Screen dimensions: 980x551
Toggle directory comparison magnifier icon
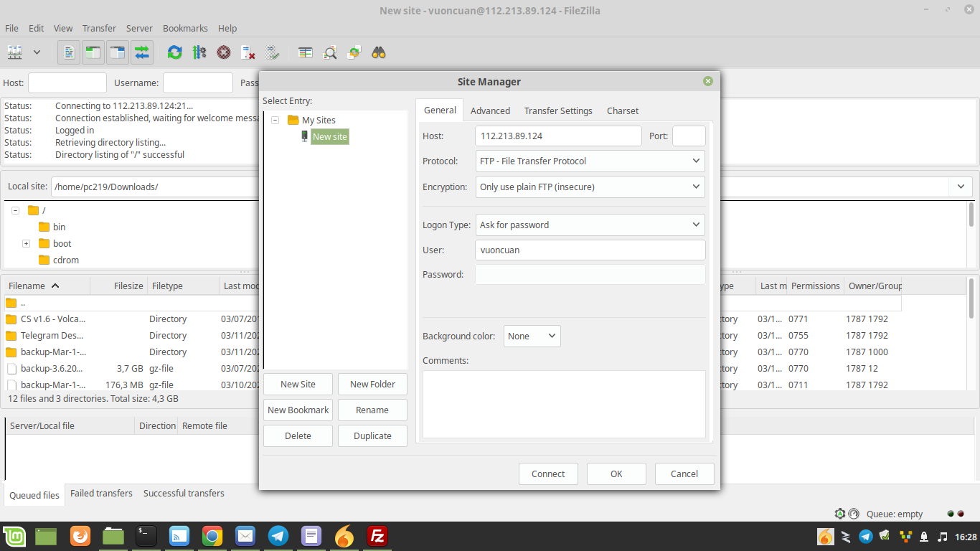point(330,52)
